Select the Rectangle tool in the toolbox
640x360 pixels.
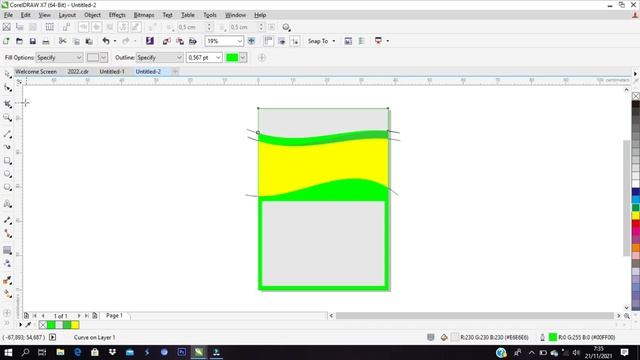[7, 161]
